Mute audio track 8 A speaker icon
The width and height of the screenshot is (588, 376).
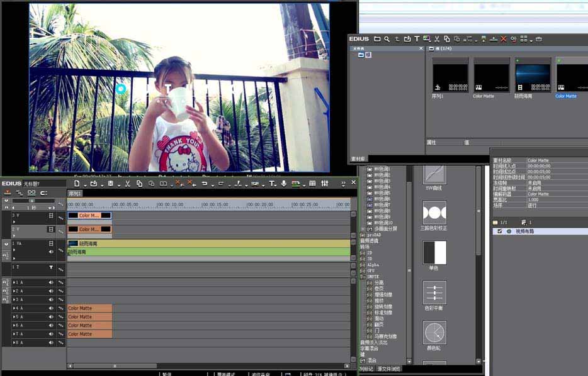[x=50, y=343]
